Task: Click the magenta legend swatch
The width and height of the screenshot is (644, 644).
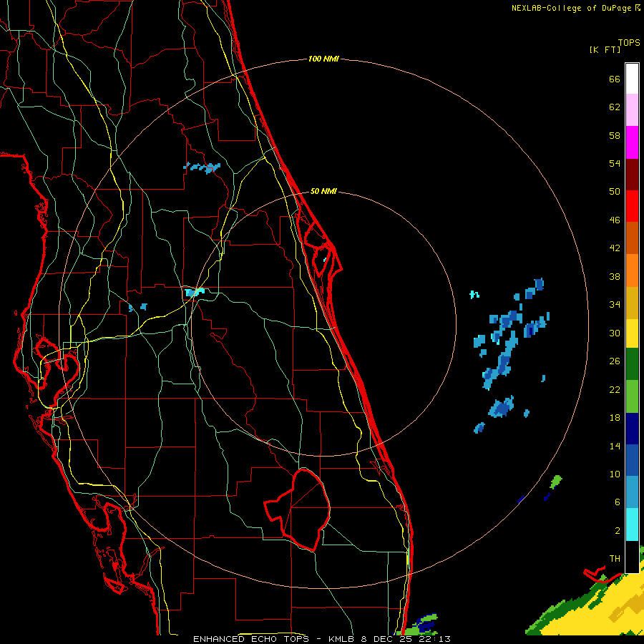Action: click(x=632, y=142)
